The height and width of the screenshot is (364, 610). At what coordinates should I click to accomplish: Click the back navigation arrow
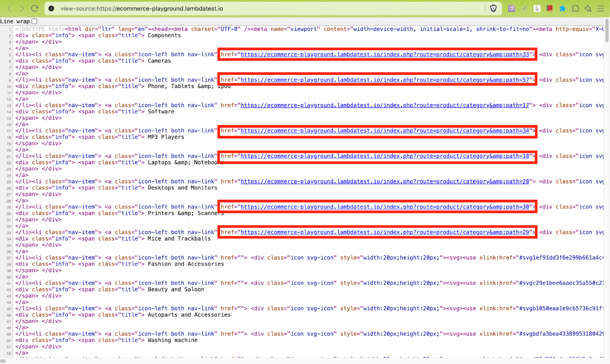pyautogui.click(x=10, y=8)
